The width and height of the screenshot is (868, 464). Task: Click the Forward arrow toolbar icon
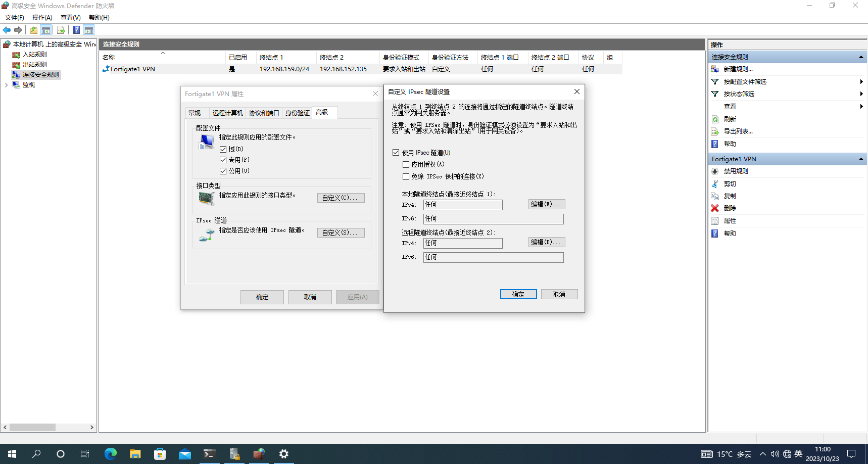(x=18, y=30)
